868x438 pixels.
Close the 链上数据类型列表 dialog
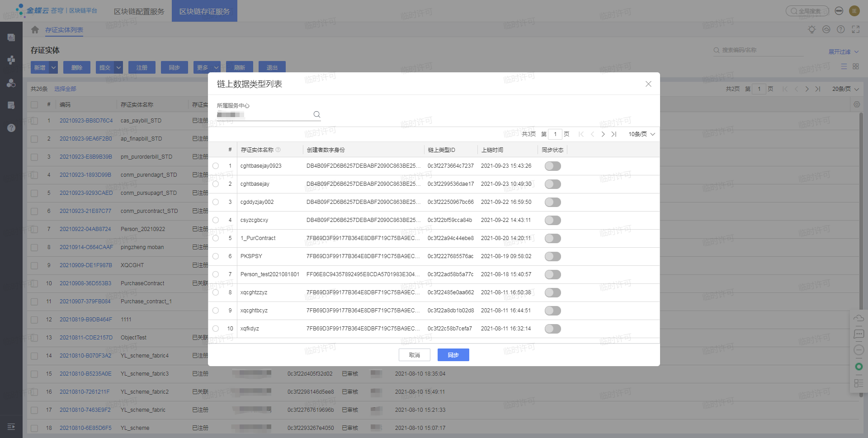click(648, 84)
